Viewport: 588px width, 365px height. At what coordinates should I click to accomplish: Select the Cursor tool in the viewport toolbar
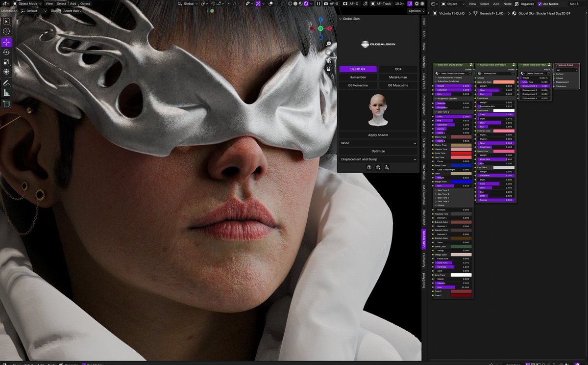(x=6, y=31)
